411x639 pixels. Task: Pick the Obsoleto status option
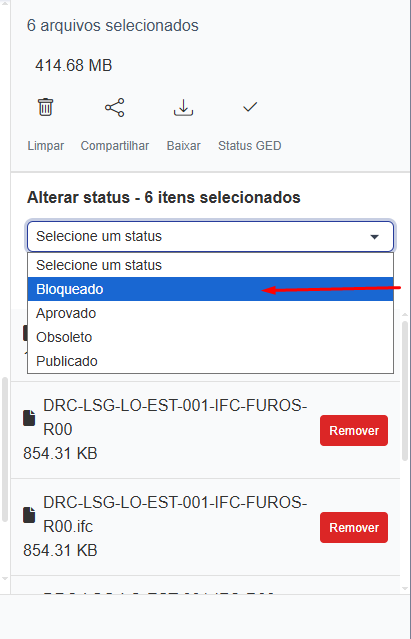click(211, 337)
